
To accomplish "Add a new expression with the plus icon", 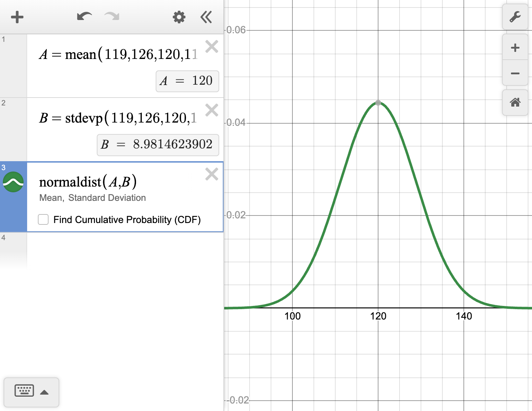I will (x=17, y=17).
